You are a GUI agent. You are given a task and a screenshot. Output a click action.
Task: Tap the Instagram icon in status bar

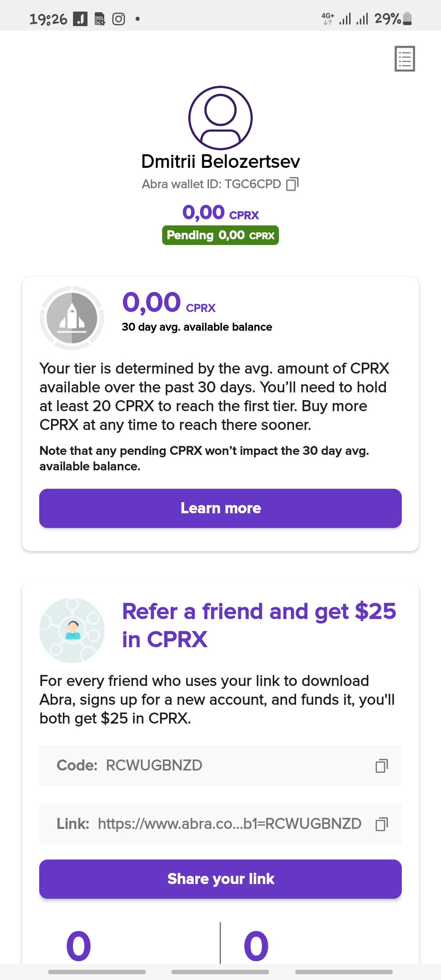click(118, 19)
